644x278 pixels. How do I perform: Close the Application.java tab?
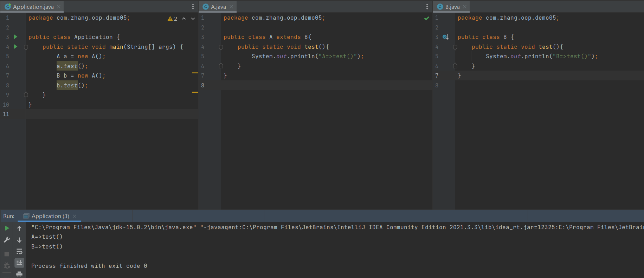[59, 7]
